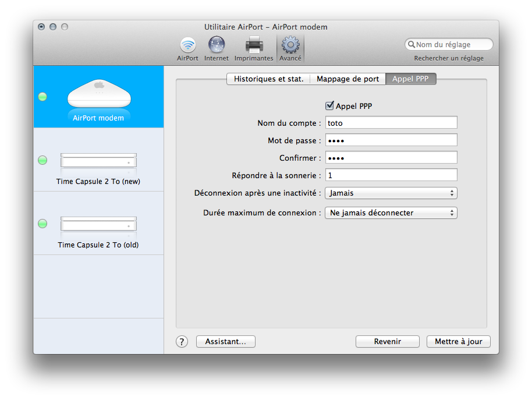Click the help question mark button

click(x=182, y=342)
